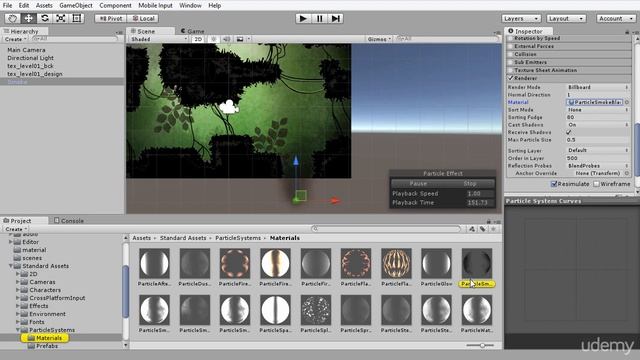Image resolution: width=640 pixels, height=360 pixels.
Task: Select the Hand tool
Action: [x=12, y=18]
